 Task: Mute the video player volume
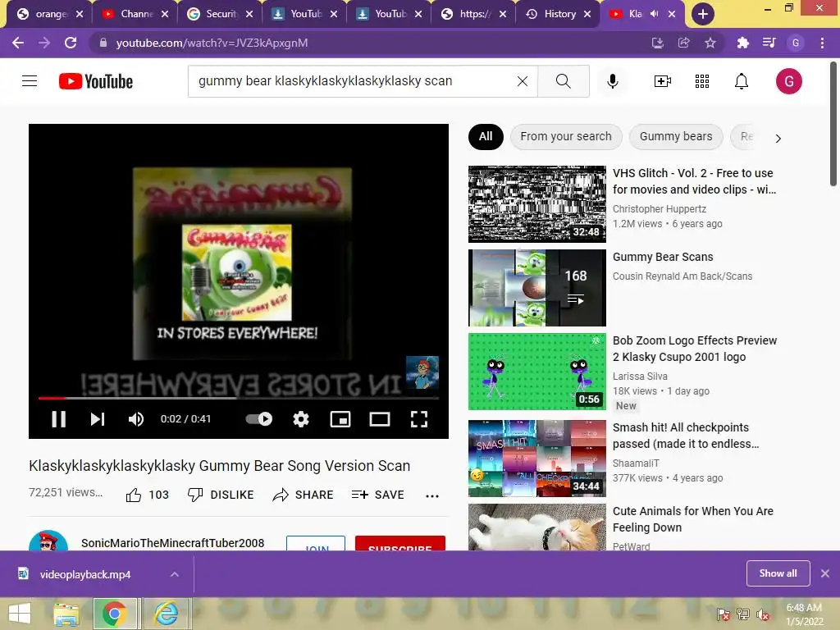pos(136,419)
